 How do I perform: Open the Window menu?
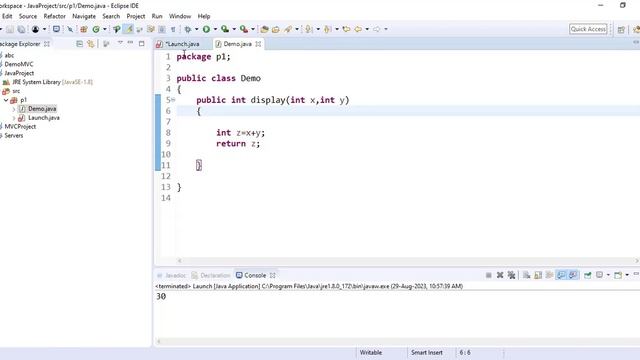tap(180, 16)
